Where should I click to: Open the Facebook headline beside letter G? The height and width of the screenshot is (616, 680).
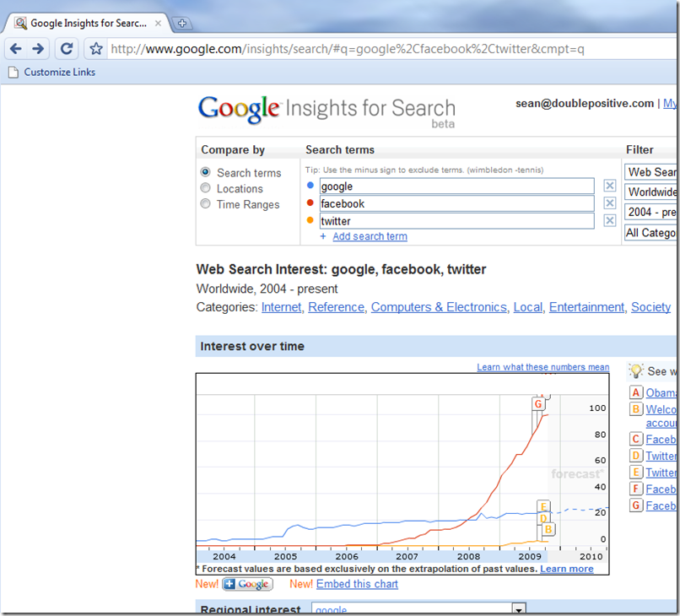click(661, 505)
